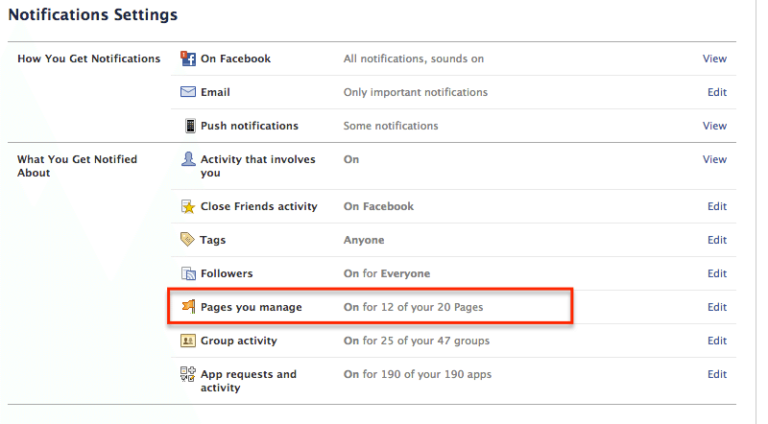Click 'All notifications, sounds on' text

[413, 59]
